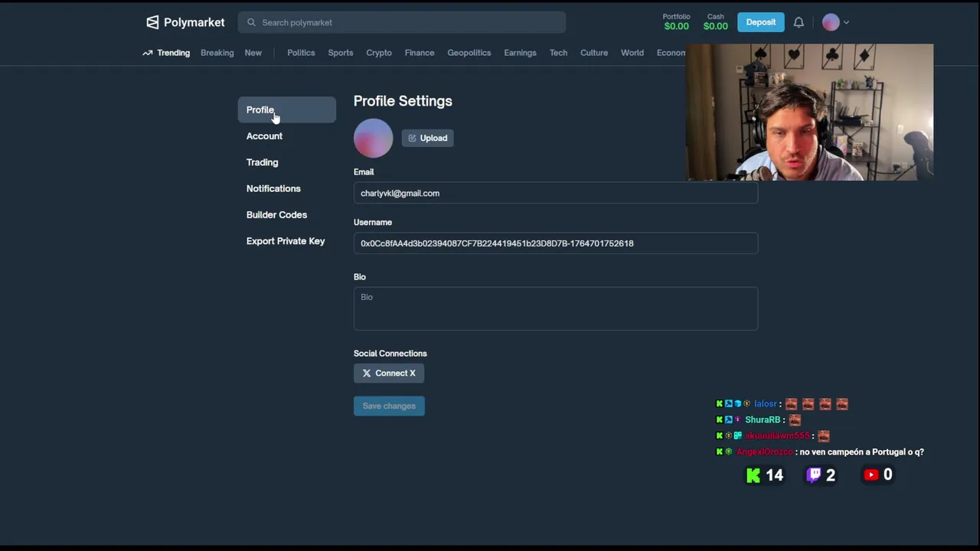Screen dimensions: 980x551
Task: Click the Twitch viewer count icon
Action: [x=814, y=475]
